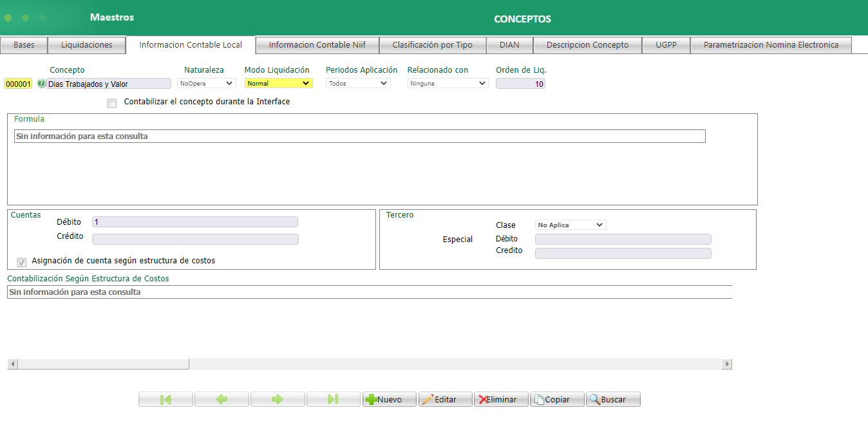Click the Tercero Especial Credito field
This screenshot has height=423, width=868.
[623, 253]
